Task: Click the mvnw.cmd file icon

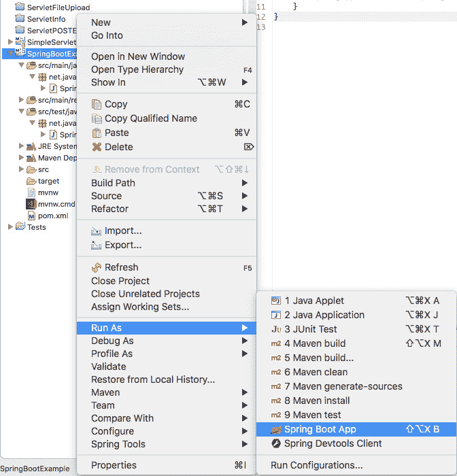Action: [31, 204]
